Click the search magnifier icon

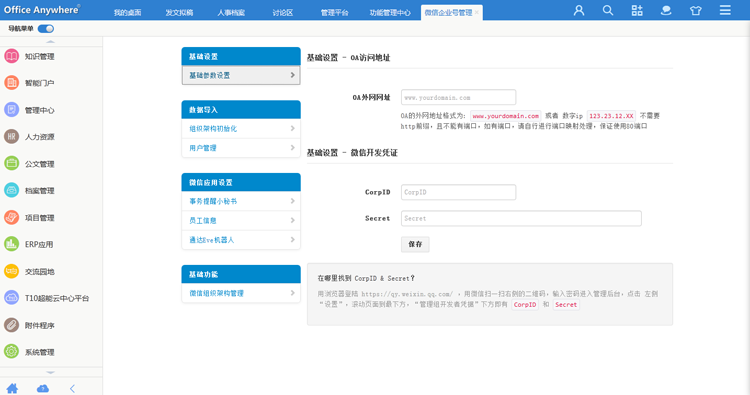pyautogui.click(x=608, y=10)
